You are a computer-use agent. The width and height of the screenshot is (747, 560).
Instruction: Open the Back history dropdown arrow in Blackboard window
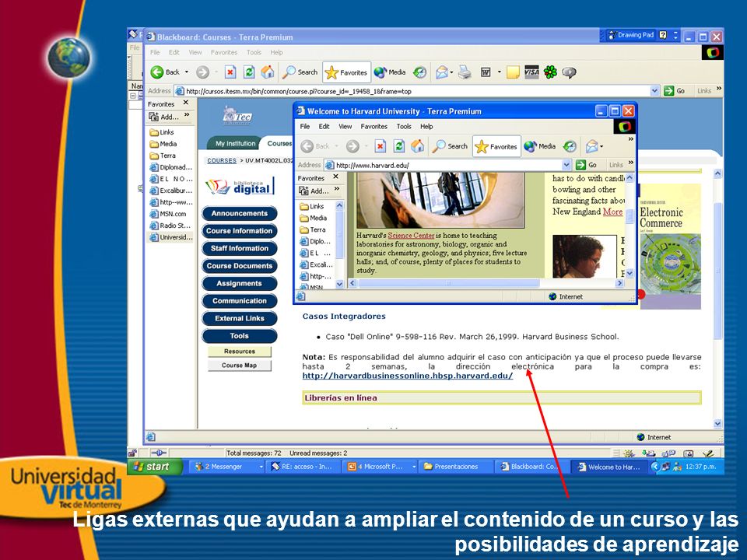[x=186, y=72]
